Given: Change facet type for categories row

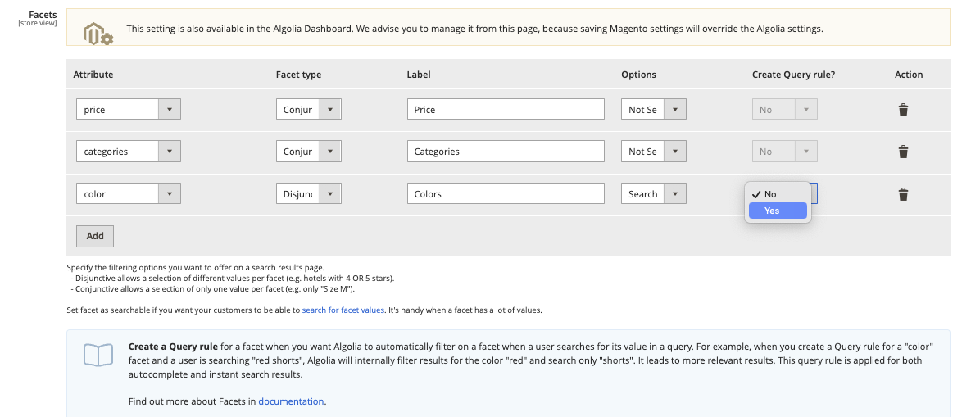Looking at the screenshot, I should click(308, 152).
